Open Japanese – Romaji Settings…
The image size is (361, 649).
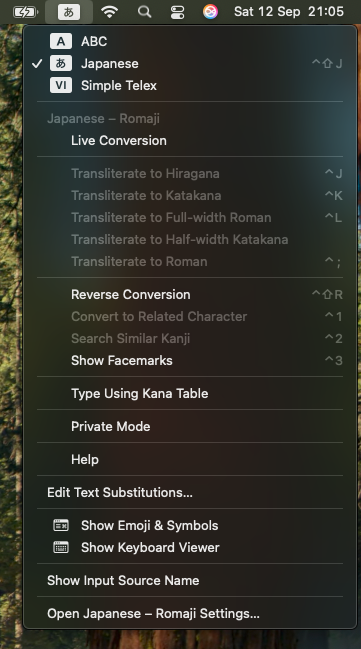tap(190, 613)
